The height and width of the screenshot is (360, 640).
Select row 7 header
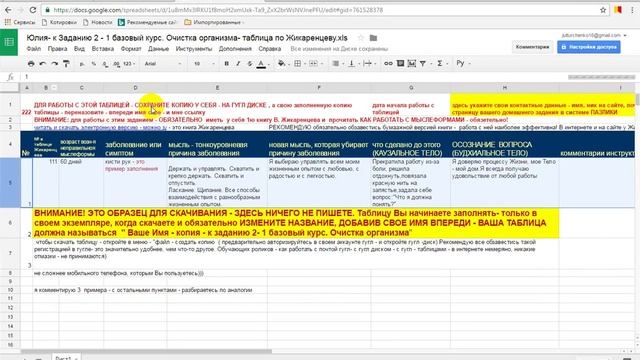(10, 253)
